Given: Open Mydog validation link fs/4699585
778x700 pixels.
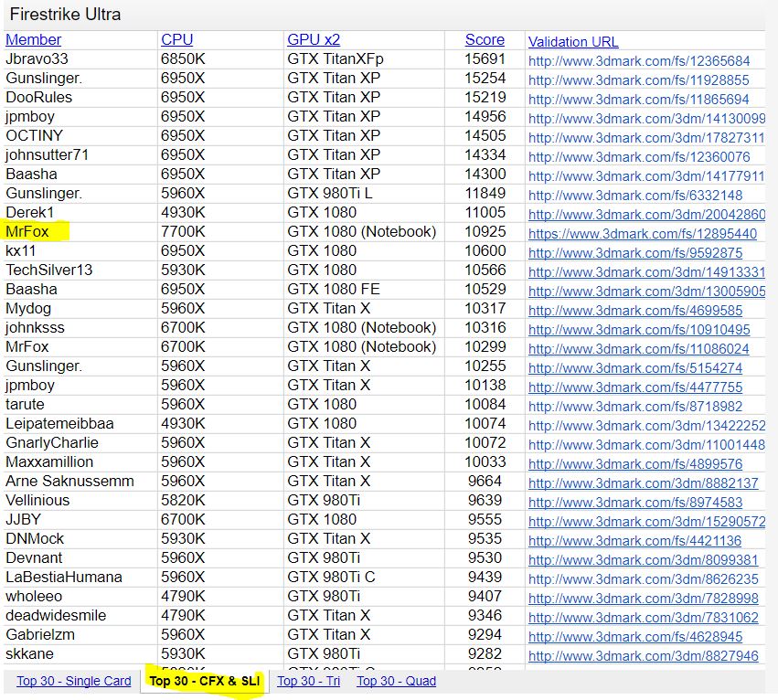Looking at the screenshot, I should (635, 311).
